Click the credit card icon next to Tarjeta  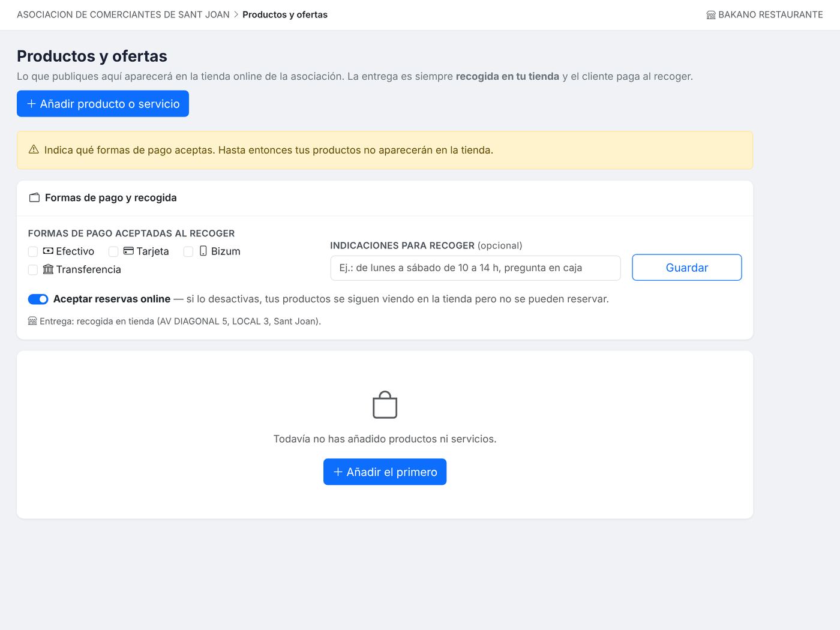128,251
